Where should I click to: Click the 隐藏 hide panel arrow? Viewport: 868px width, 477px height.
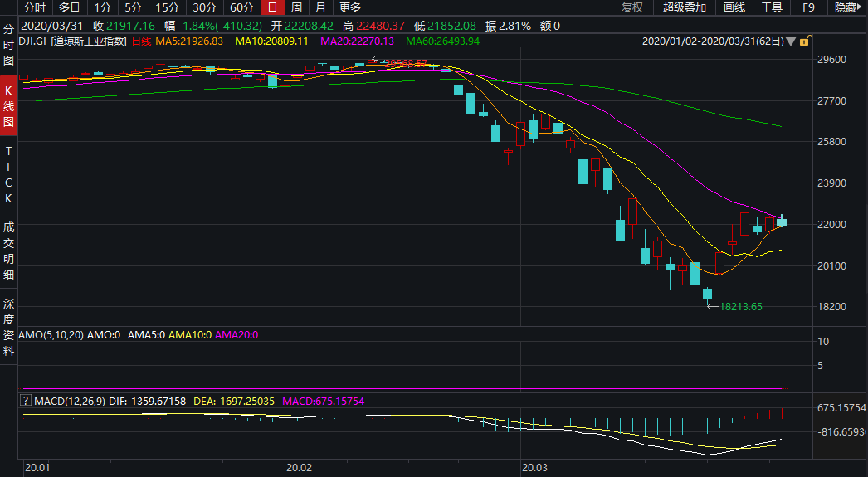pyautogui.click(x=849, y=7)
